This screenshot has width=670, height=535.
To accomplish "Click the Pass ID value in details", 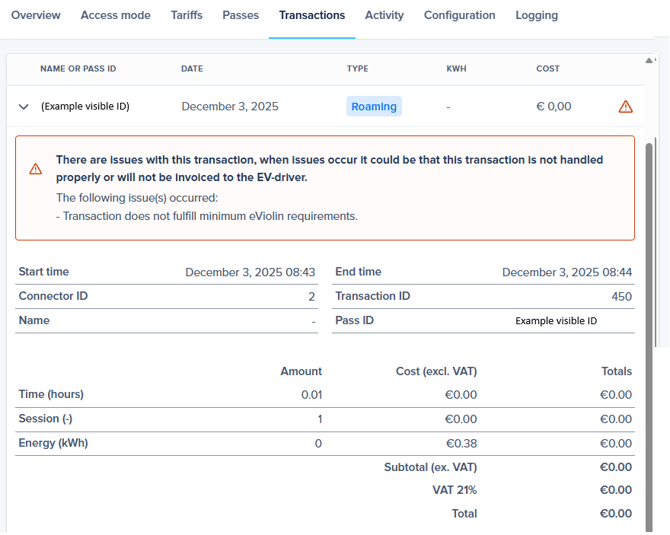I will 556,321.
